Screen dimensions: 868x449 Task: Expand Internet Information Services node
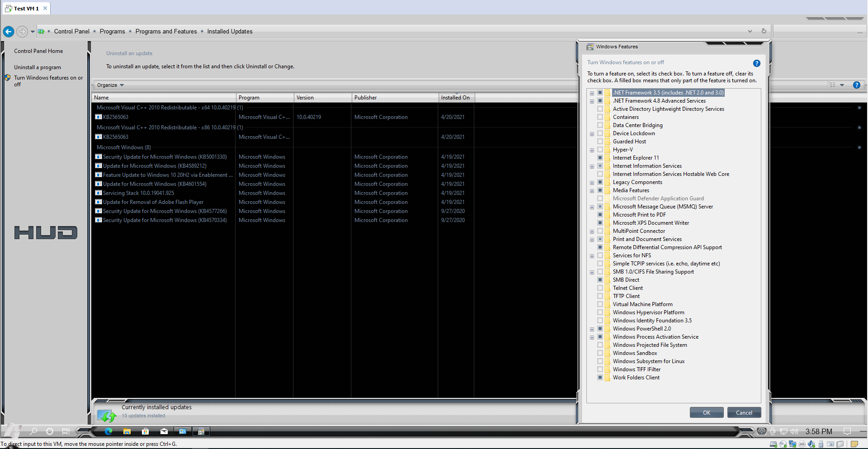(592, 166)
